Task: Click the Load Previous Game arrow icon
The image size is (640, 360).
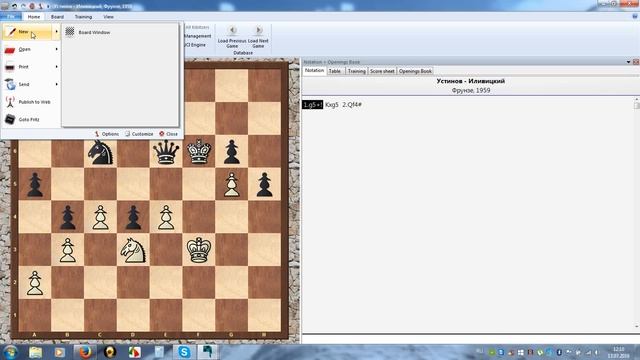Action: coord(232,30)
